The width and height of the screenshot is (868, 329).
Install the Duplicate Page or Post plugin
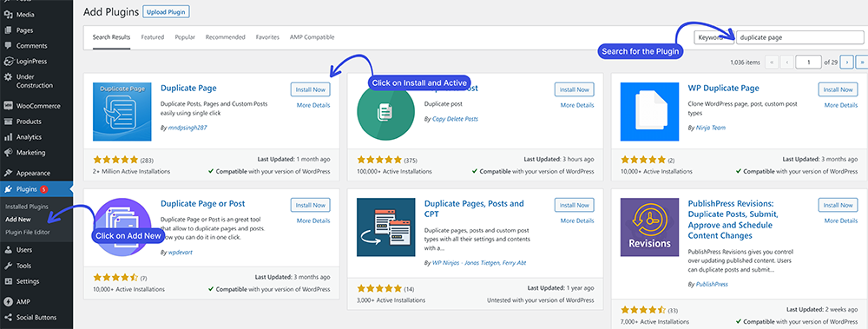click(310, 205)
